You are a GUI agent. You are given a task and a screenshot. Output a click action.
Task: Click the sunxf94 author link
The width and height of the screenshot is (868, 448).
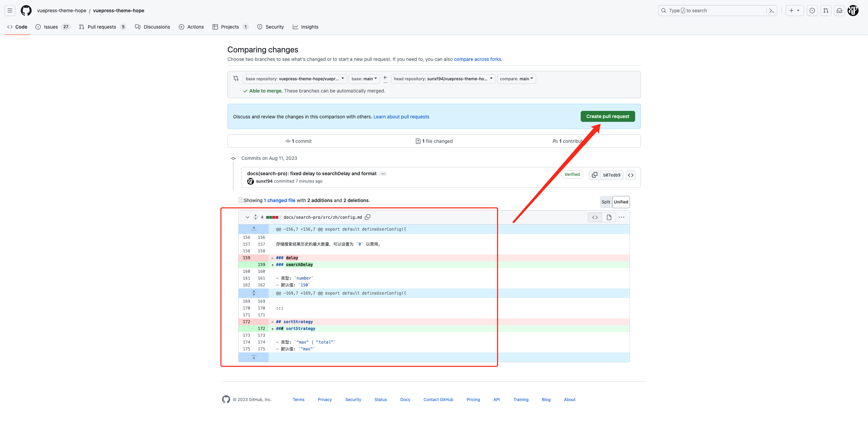(x=264, y=181)
